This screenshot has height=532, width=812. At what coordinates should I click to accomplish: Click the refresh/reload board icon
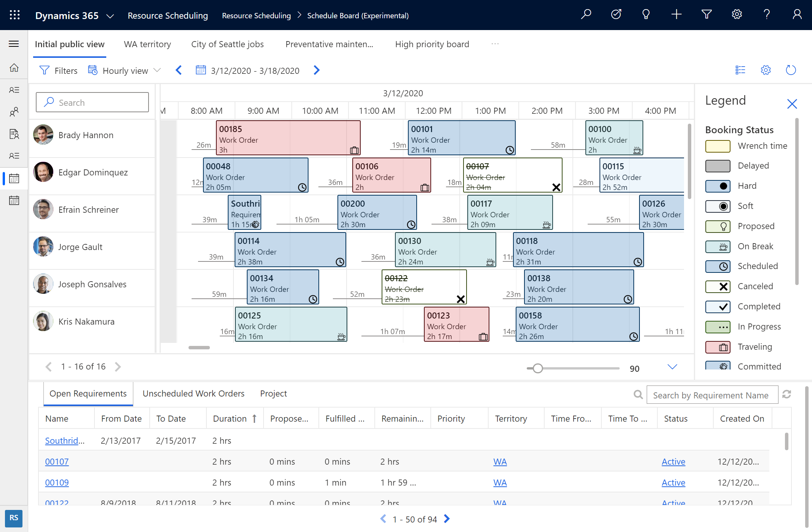pos(791,71)
